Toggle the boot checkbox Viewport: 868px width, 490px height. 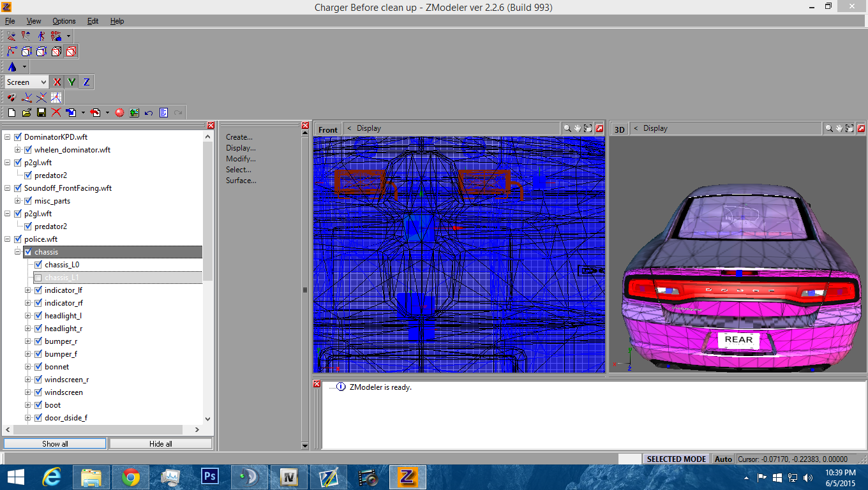pos(38,405)
